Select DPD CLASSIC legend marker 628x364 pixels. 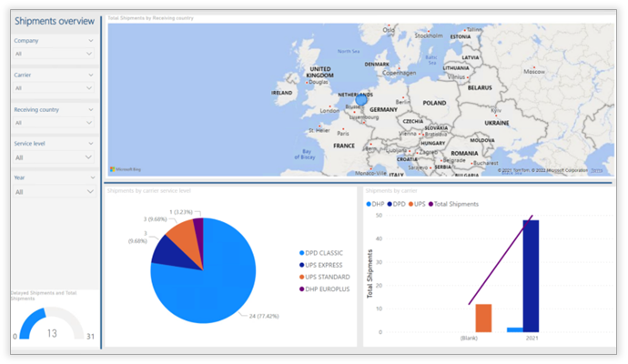(x=301, y=253)
